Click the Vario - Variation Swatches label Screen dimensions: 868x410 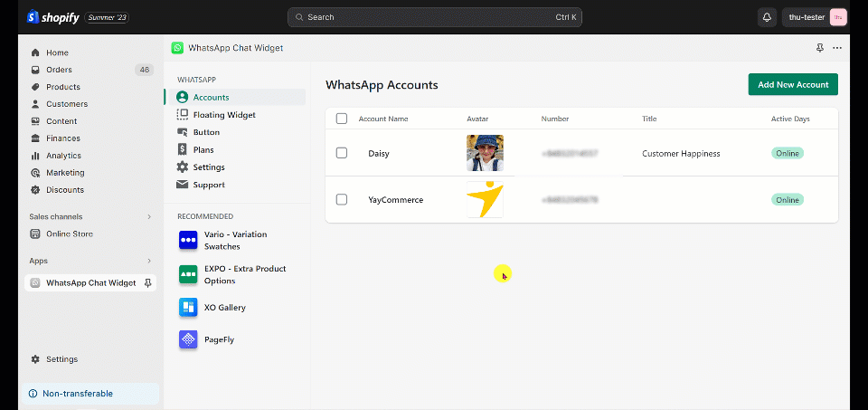pyautogui.click(x=236, y=241)
